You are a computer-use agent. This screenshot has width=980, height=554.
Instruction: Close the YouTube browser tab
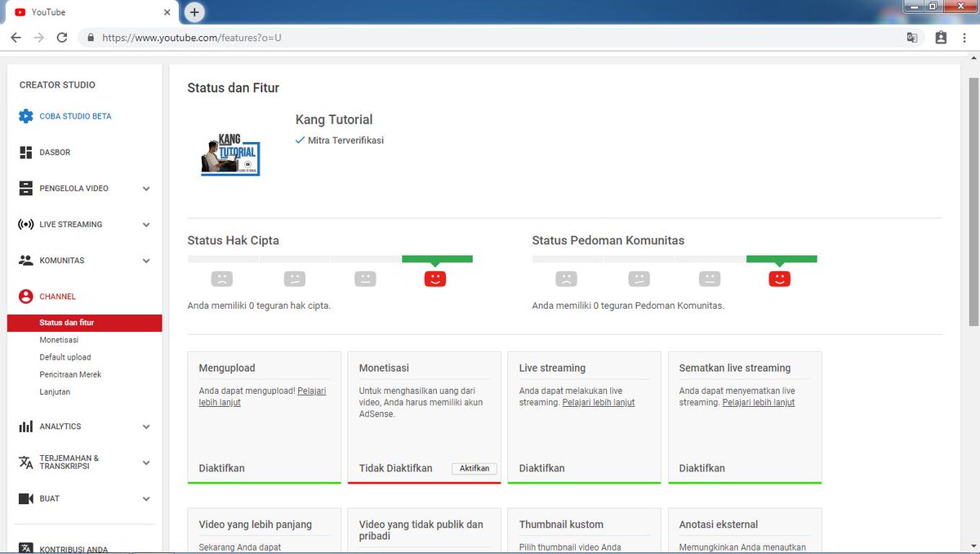coord(167,12)
